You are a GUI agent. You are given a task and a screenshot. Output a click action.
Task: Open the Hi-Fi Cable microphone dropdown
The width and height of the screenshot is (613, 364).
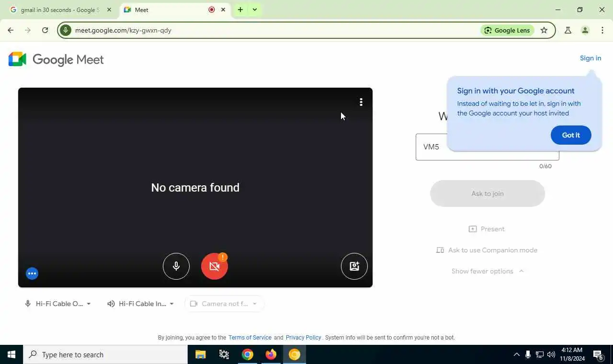tap(58, 304)
